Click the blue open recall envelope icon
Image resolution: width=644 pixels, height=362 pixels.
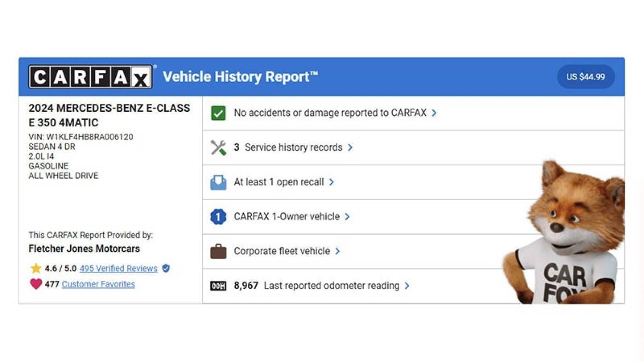point(218,182)
